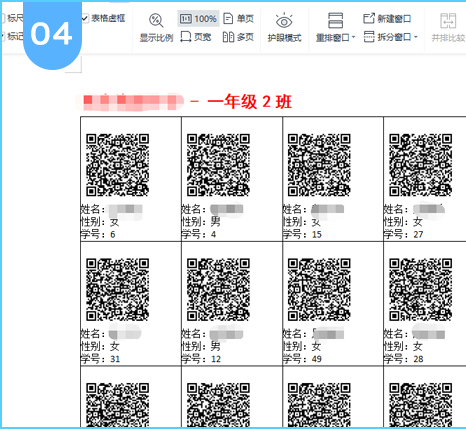Toggle the 表格虚框 table gridlines checkbox
Image resolution: width=466 pixels, height=429 pixels.
pyautogui.click(x=85, y=18)
